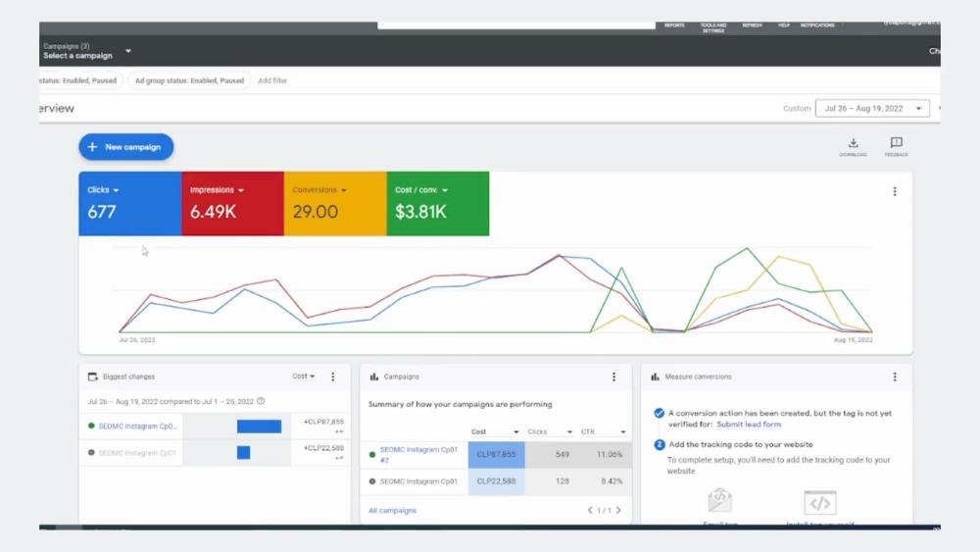Open the Feedback icon
The image size is (980, 552).
pyautogui.click(x=896, y=143)
